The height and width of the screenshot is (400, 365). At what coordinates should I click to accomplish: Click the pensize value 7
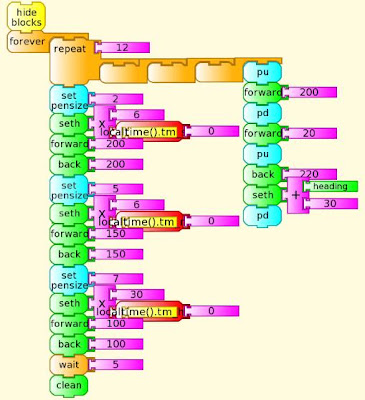pos(115,279)
